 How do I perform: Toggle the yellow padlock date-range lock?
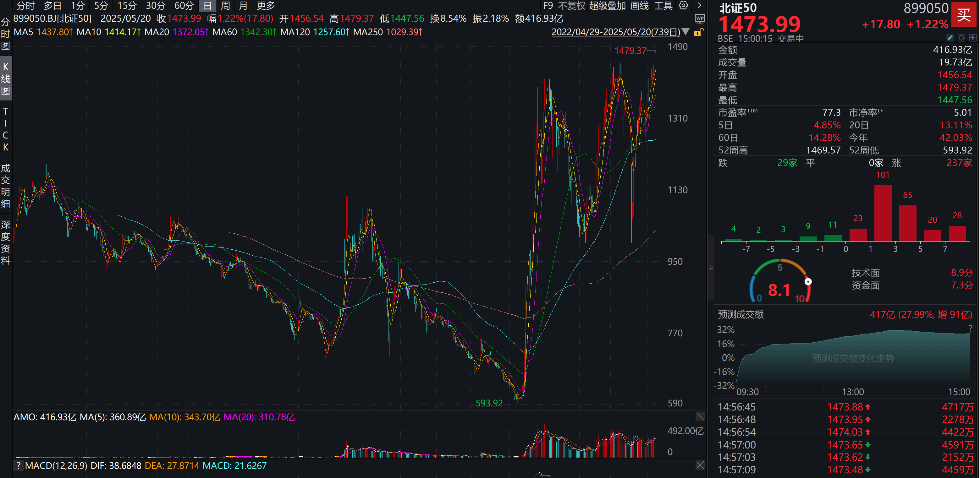(x=698, y=32)
